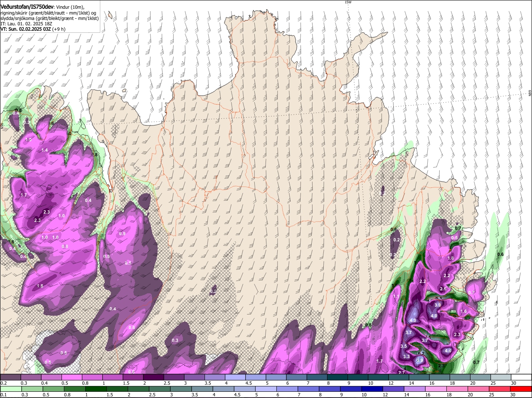Image resolution: width=532 pixels, height=398 pixels.
Task: Pick pale lavender swatch between upper 4.5 and 5
Action: click(255, 377)
